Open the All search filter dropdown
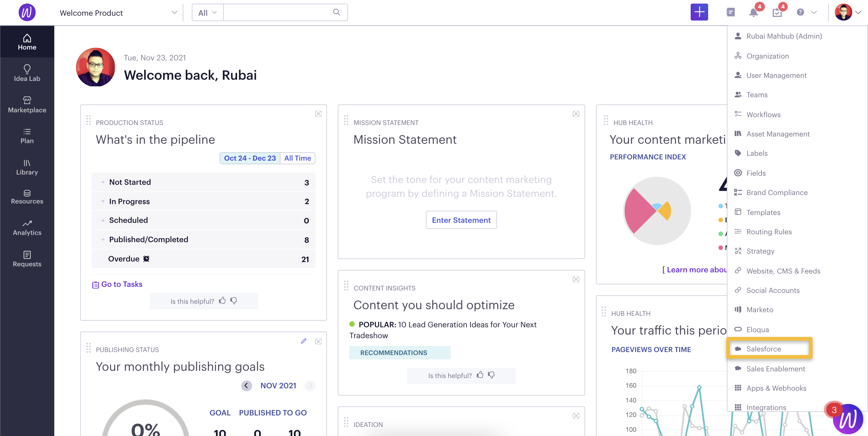This screenshot has height=436, width=868. (207, 13)
